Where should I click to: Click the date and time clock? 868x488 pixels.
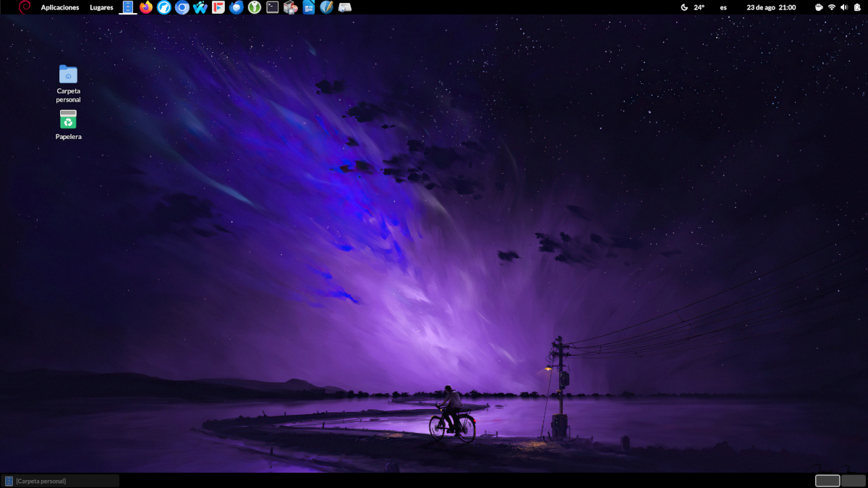(771, 7)
